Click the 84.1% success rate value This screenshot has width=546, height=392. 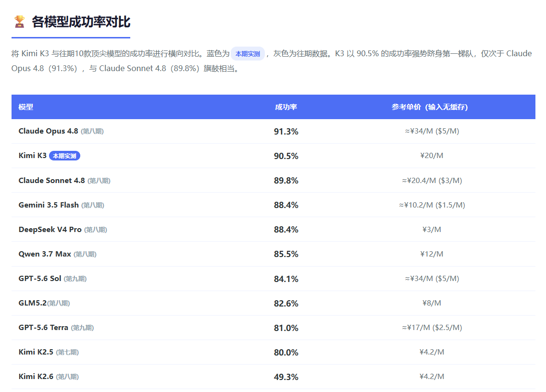(286, 279)
